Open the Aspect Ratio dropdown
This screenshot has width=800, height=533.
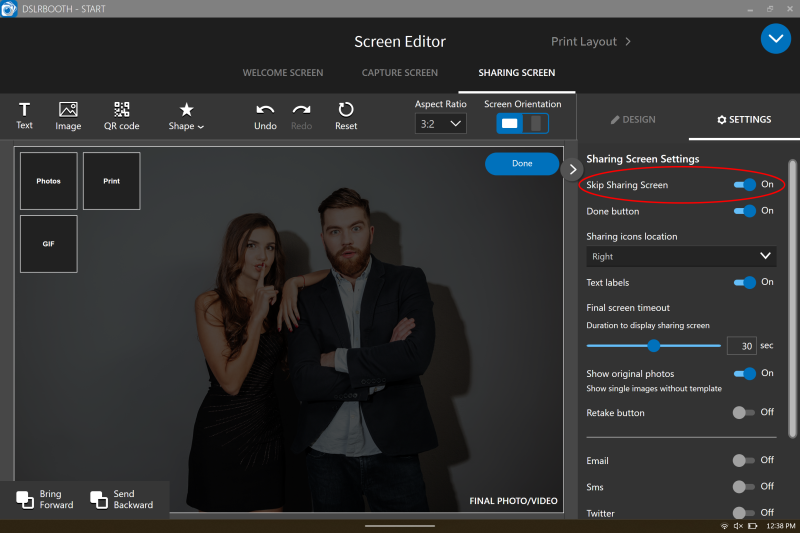coord(440,123)
